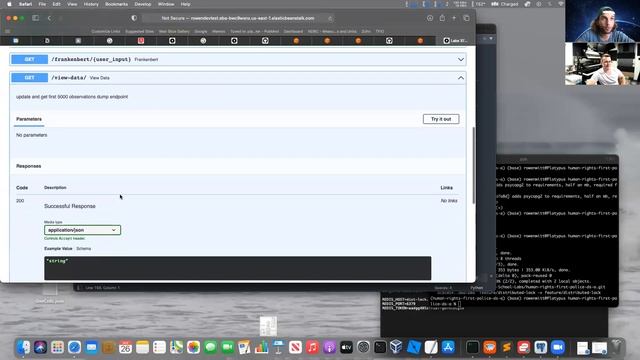Open the Apple menu

[x=9, y=4]
